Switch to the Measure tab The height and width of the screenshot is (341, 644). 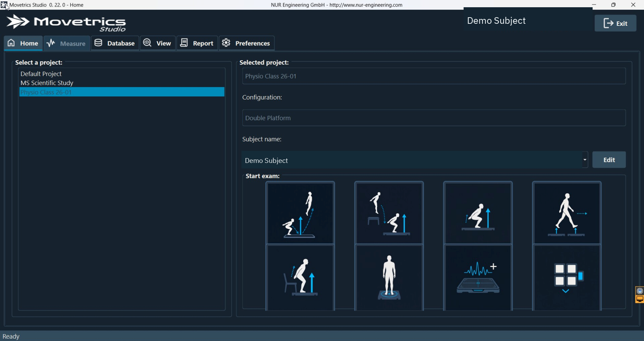pos(67,43)
